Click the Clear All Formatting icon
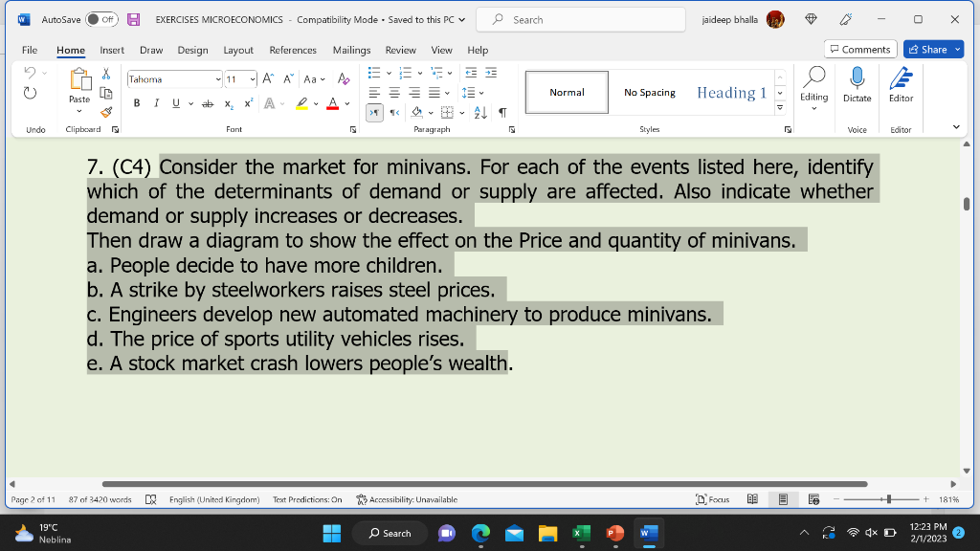 pyautogui.click(x=345, y=79)
